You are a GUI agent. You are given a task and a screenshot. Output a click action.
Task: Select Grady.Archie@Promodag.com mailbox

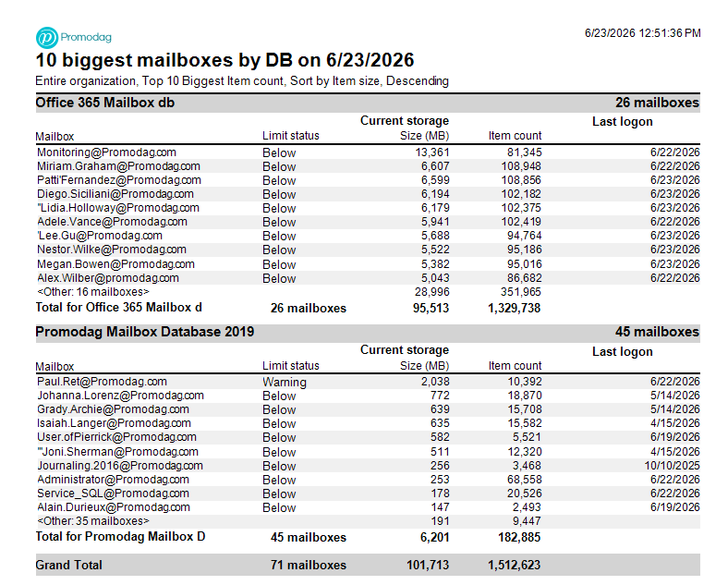pos(113,409)
